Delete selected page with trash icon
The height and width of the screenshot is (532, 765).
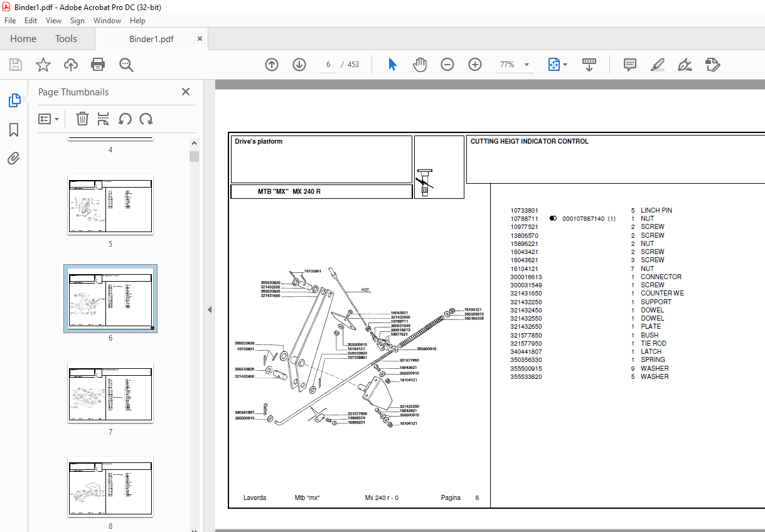tap(82, 119)
